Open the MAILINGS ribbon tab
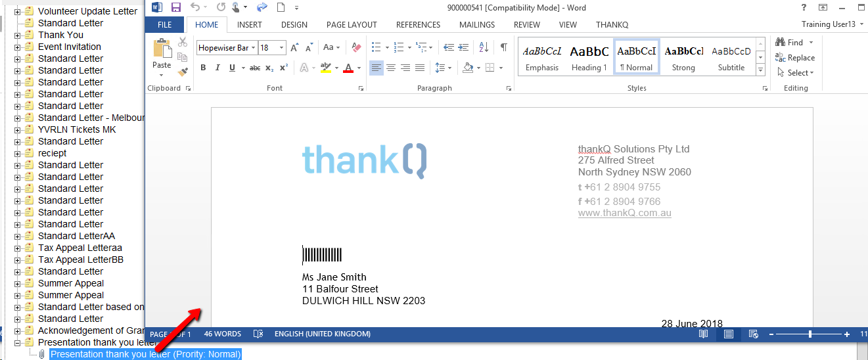This screenshot has width=868, height=360. pos(477,25)
